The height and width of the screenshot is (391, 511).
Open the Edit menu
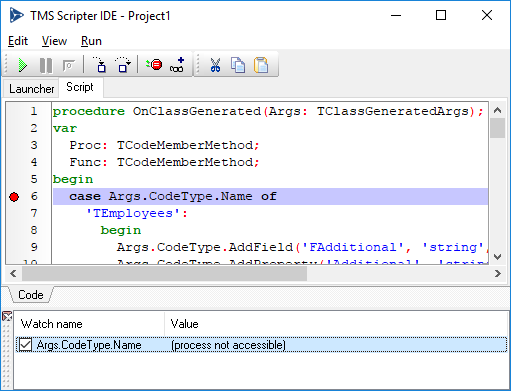(x=18, y=41)
